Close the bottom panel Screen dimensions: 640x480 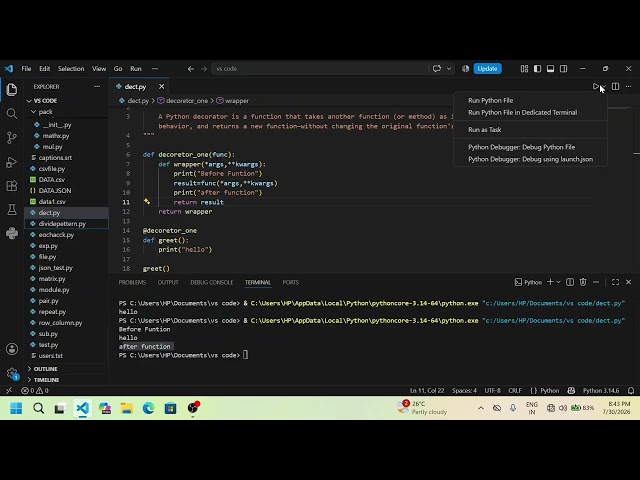click(629, 282)
